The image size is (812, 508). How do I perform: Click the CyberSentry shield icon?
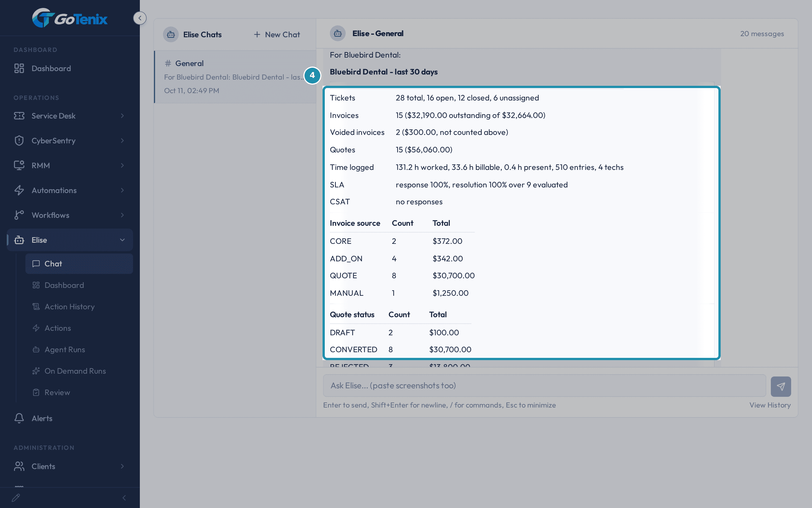[19, 141]
